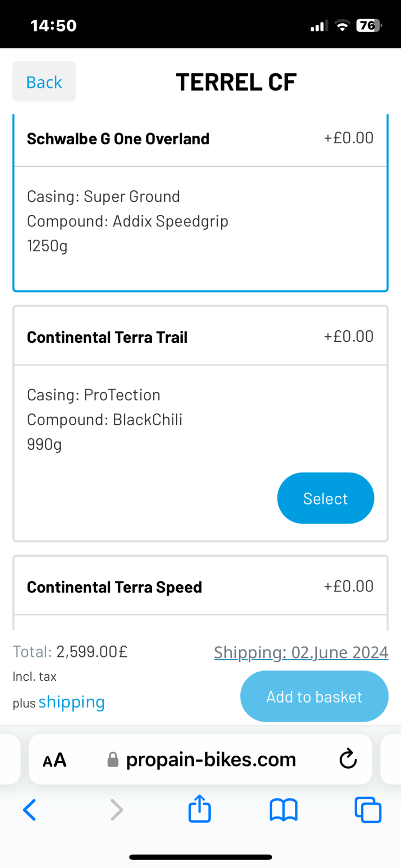The width and height of the screenshot is (401, 868).
Task: Select the Continental Terra Trail tyre
Action: pos(325,498)
